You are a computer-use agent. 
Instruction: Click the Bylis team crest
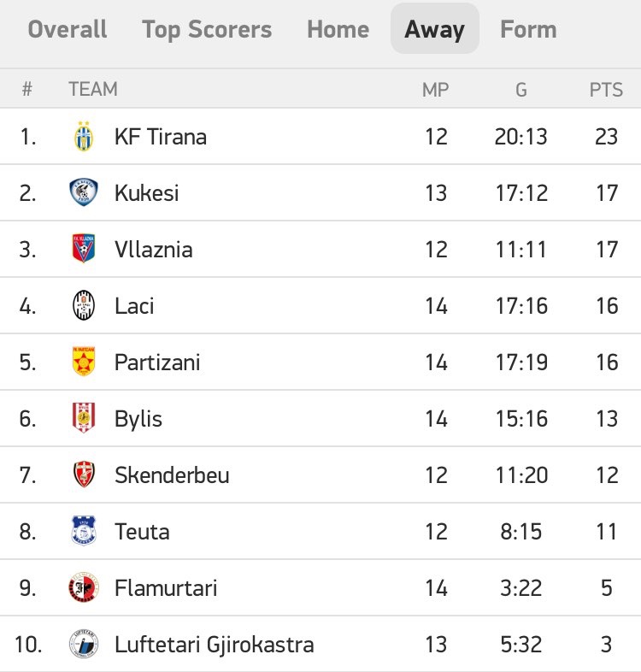(84, 418)
